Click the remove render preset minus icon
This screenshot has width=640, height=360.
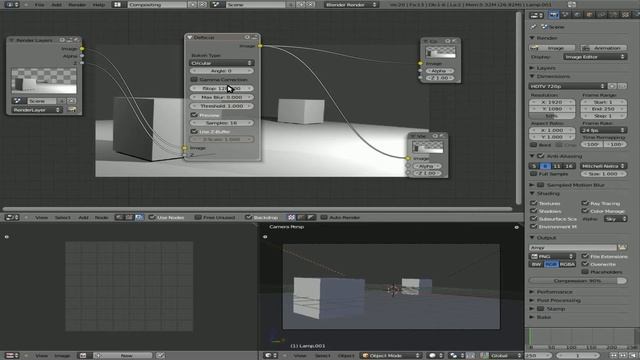[622, 86]
